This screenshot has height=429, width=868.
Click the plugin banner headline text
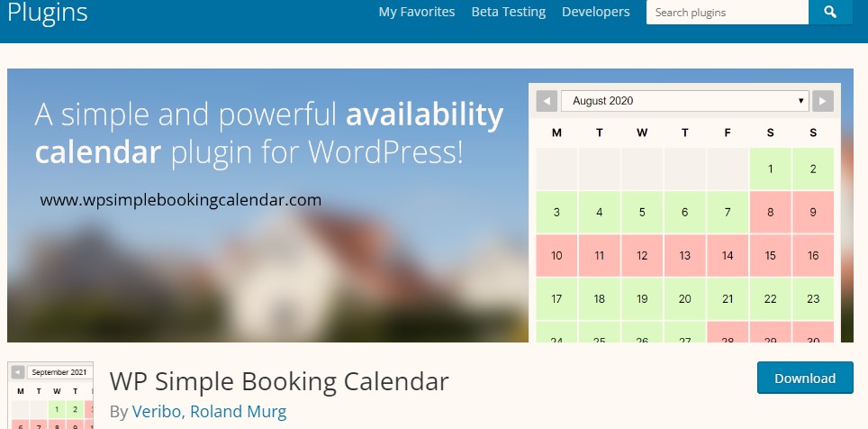(x=269, y=133)
